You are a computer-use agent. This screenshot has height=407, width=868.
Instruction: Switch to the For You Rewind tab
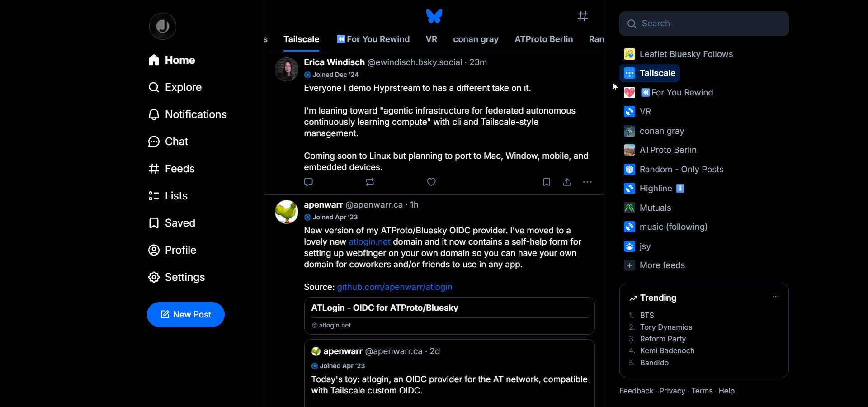(x=373, y=39)
